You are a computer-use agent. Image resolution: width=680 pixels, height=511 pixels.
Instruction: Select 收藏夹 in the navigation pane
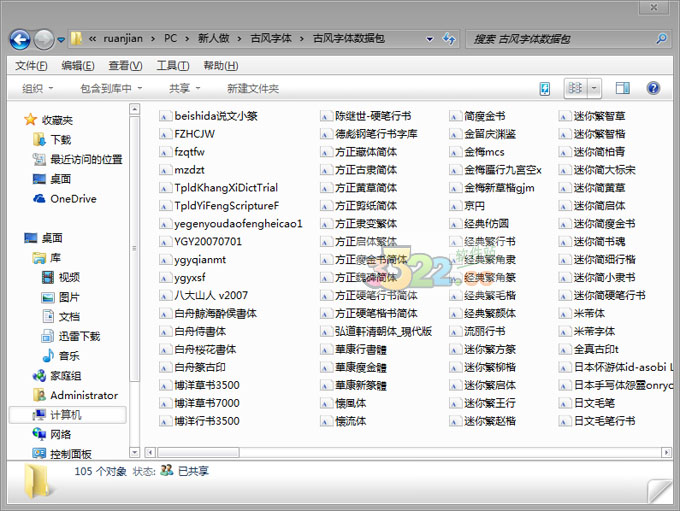tap(49, 120)
